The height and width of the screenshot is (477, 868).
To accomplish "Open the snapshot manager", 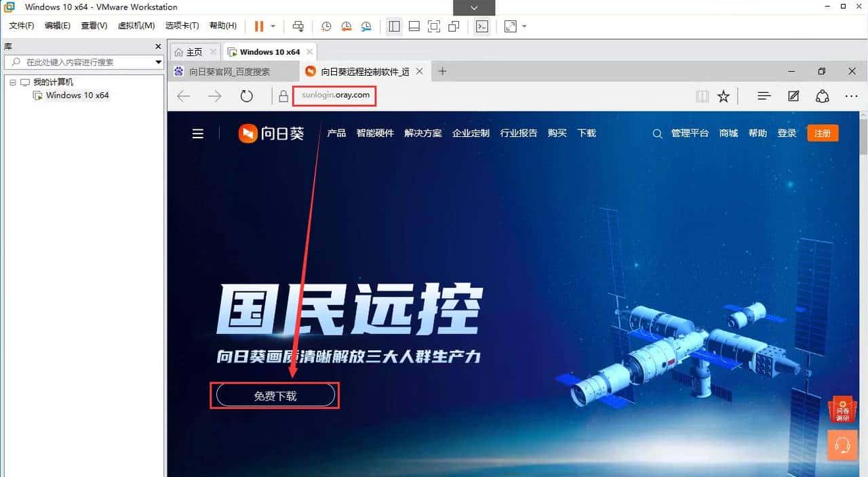I will click(367, 26).
